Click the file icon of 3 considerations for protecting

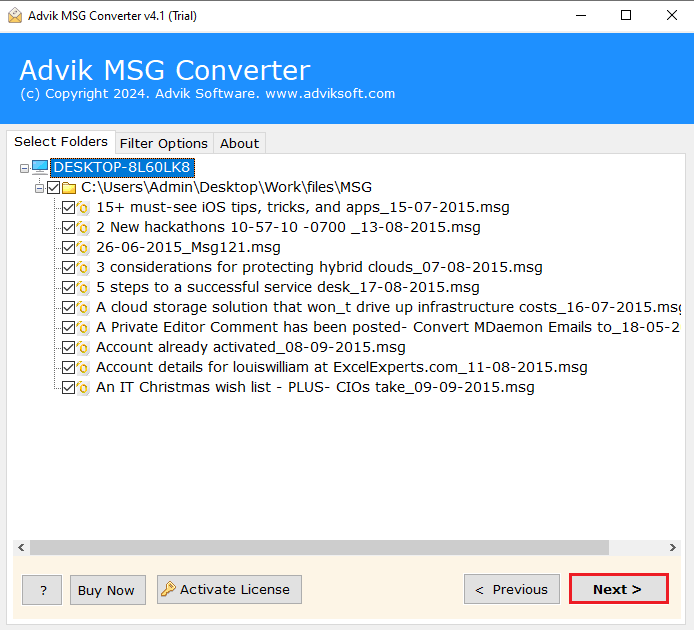pos(83,267)
